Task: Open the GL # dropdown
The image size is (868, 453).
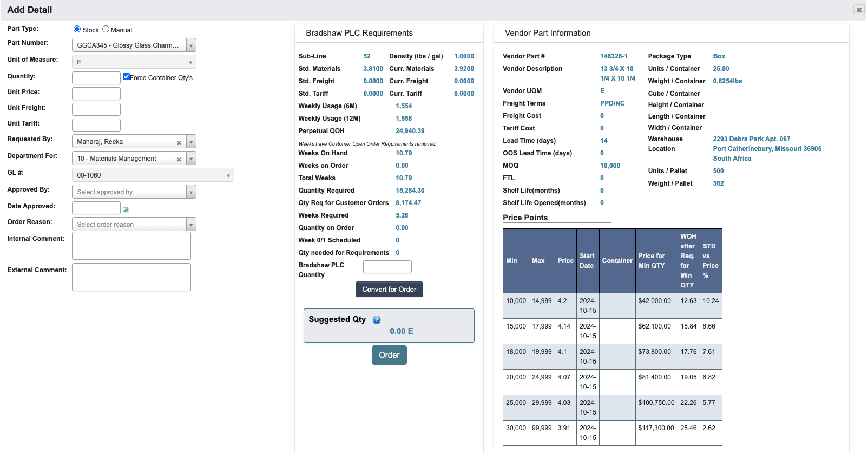Action: (153, 175)
